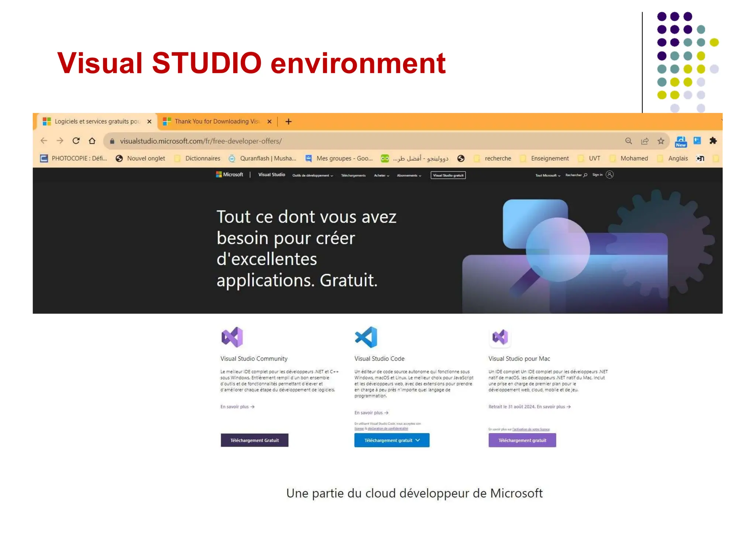Click the Visual Studio Community heading
Viewport: 756px width, 535px height.
(254, 359)
